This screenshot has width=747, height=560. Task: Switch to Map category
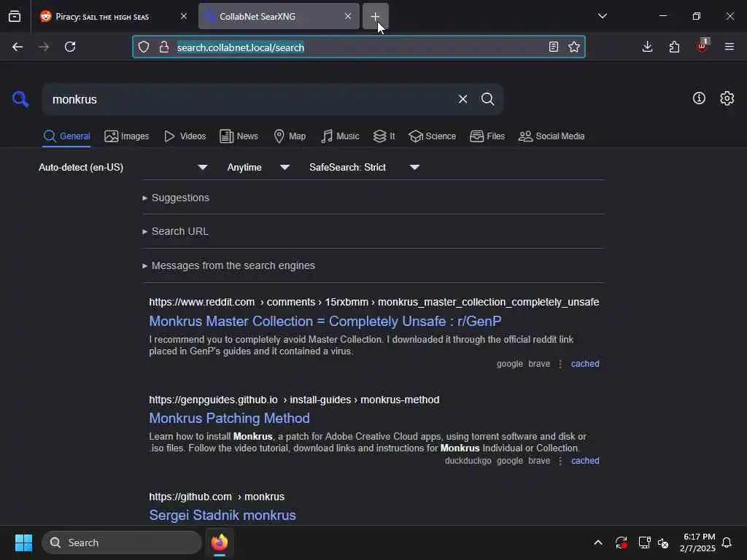click(x=290, y=136)
